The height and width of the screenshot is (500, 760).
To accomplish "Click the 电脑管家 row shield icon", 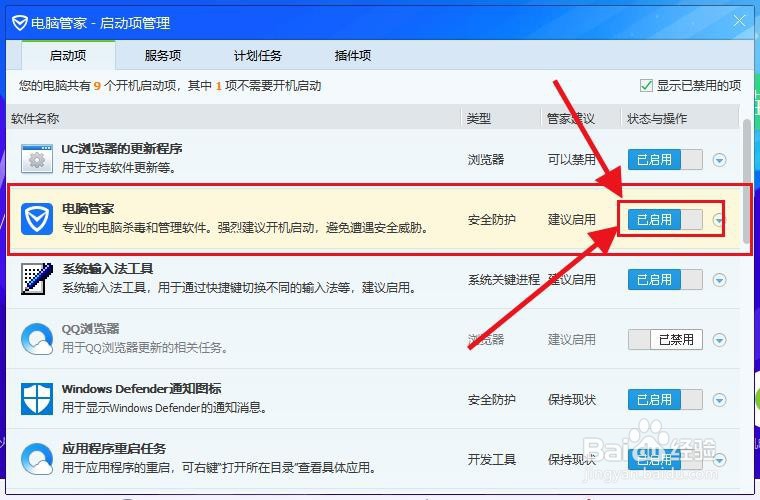I will (x=37, y=219).
